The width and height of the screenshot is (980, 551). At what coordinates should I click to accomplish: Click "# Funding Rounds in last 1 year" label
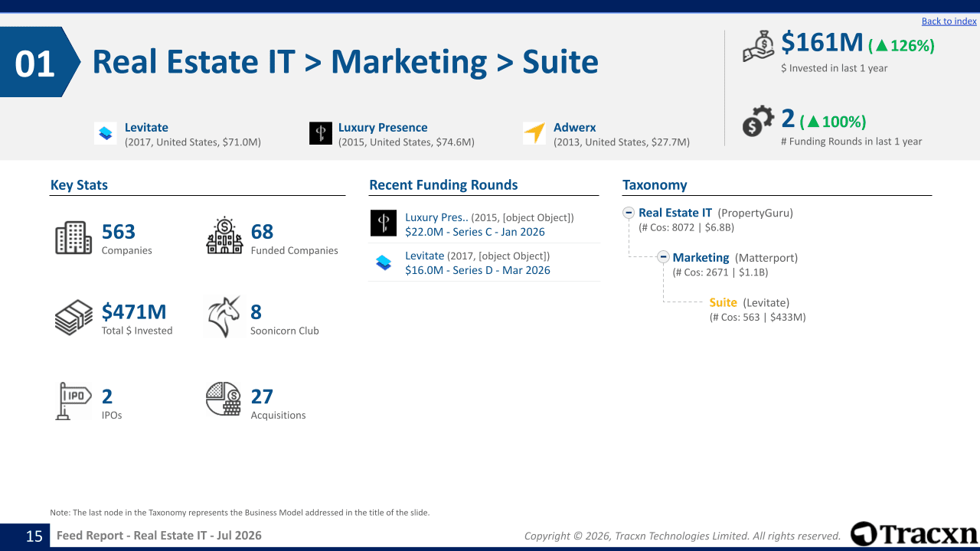click(x=851, y=142)
